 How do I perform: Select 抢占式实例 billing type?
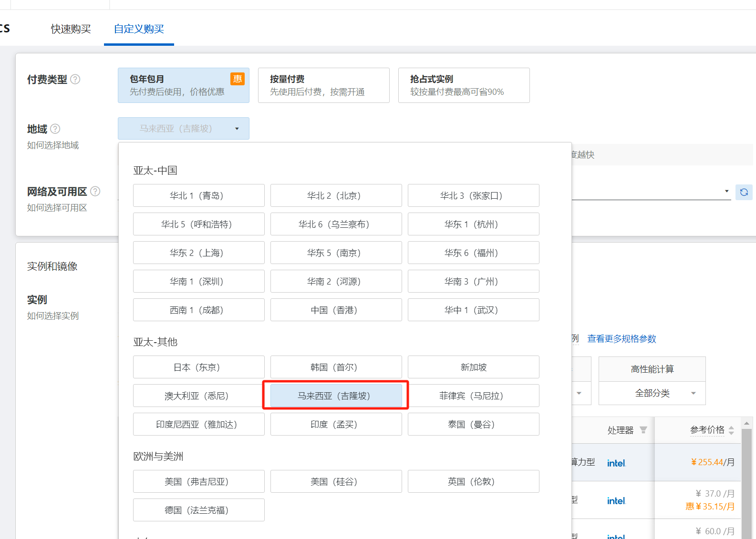point(464,85)
